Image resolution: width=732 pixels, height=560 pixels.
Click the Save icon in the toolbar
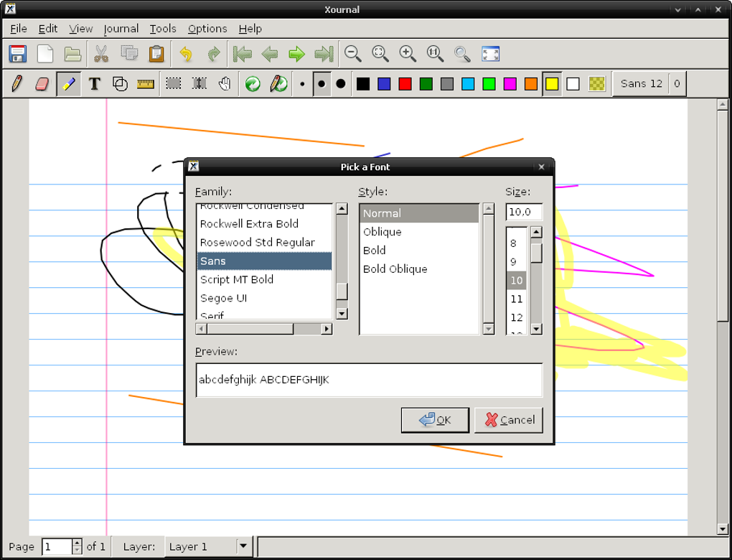coord(18,54)
